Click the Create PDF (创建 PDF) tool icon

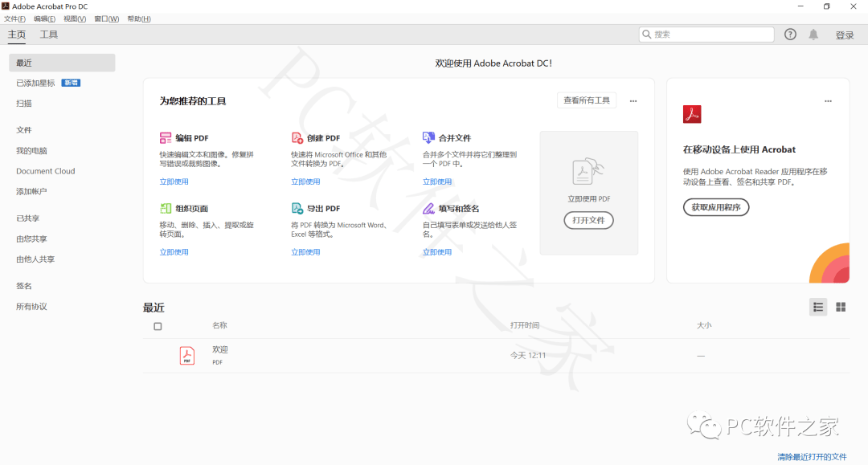tap(297, 137)
